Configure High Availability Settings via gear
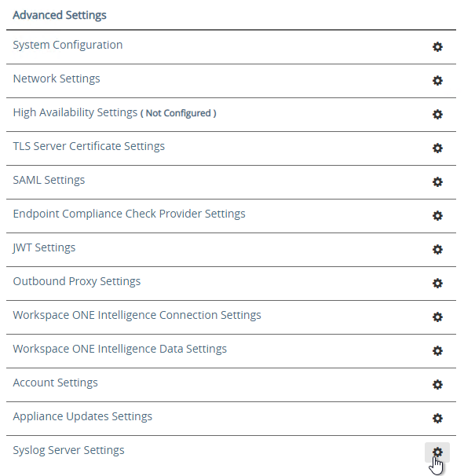This screenshot has width=464, height=476. tap(437, 114)
